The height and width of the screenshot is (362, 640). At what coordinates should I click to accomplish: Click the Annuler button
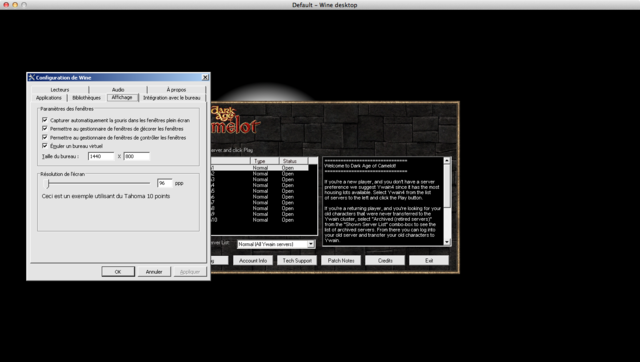pos(154,271)
